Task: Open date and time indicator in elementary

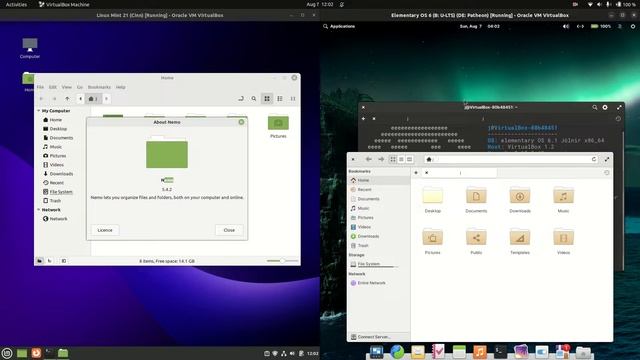Action: 480,26
